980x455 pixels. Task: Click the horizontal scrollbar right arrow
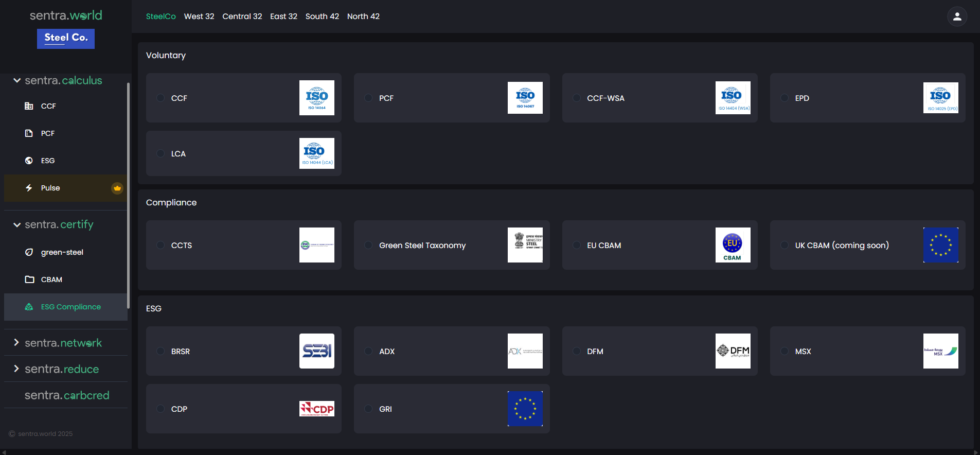pyautogui.click(x=976, y=452)
